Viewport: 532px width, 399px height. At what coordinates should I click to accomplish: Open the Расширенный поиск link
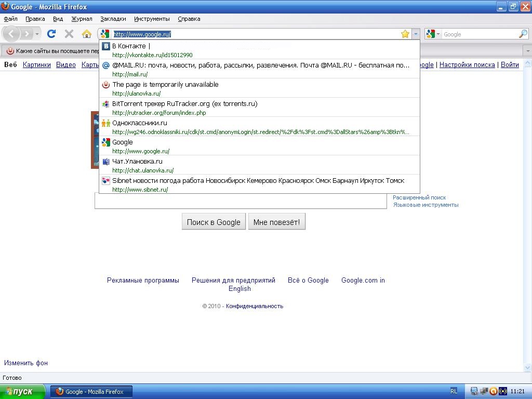(419, 197)
